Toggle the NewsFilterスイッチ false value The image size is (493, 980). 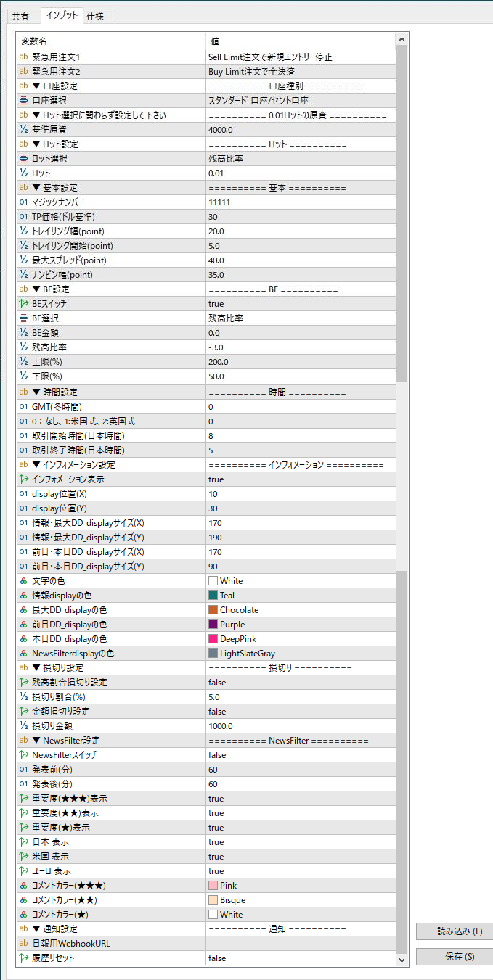216,755
